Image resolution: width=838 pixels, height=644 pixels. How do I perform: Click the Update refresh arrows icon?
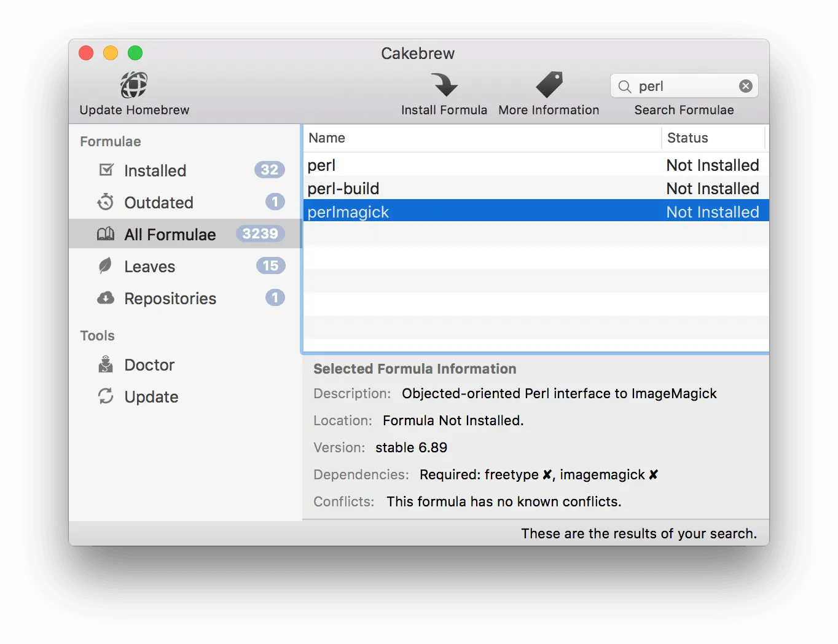(106, 396)
